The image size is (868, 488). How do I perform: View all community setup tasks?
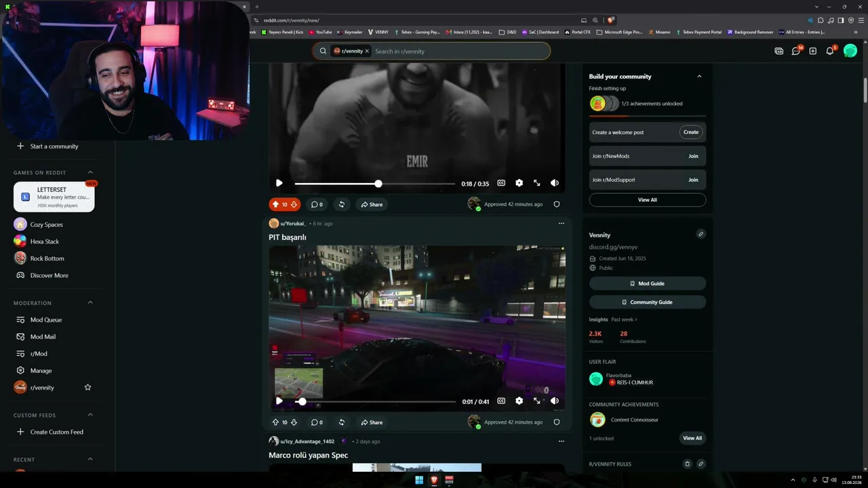point(648,200)
